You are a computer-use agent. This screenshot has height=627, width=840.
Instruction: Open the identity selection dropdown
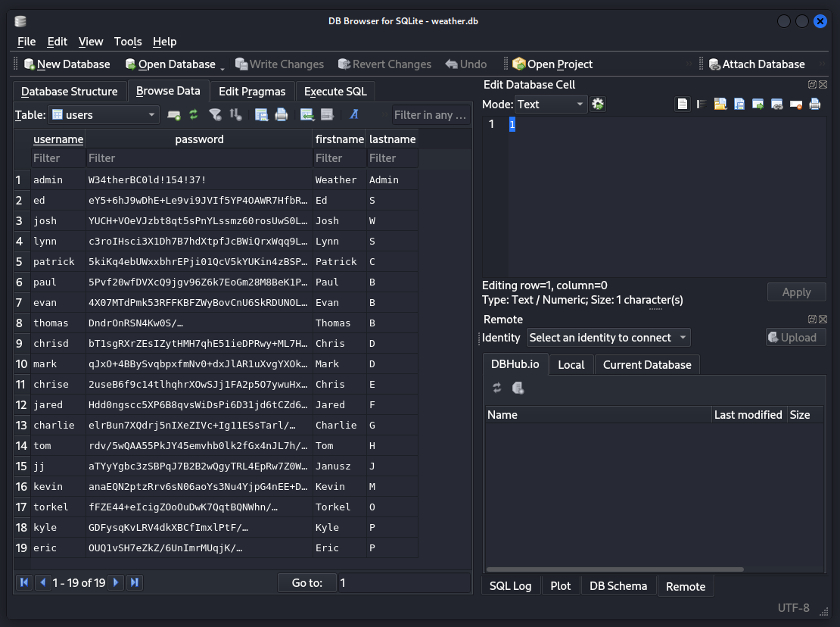[x=608, y=338]
